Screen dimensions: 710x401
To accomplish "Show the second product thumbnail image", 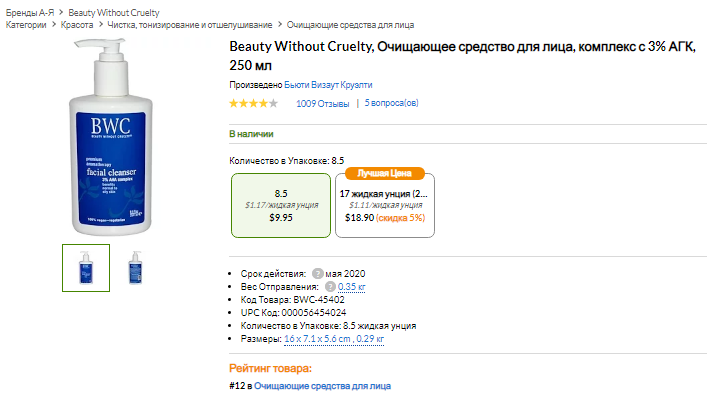I will pyautogui.click(x=134, y=267).
